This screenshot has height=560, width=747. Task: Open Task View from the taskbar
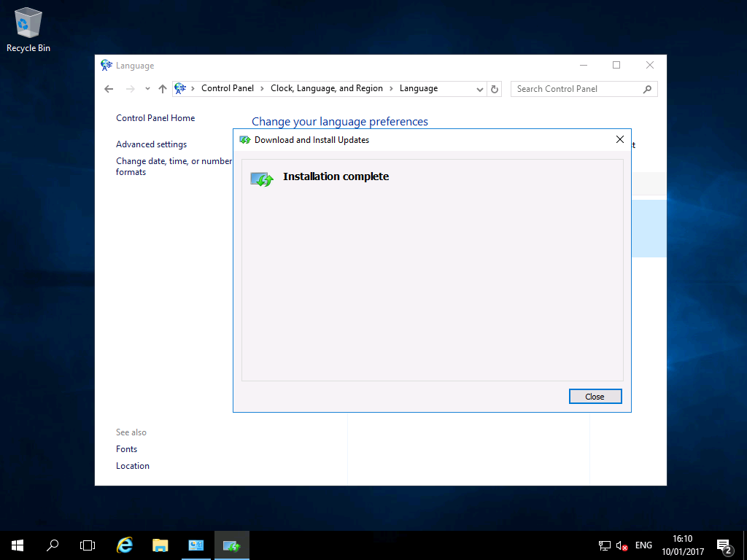(x=88, y=545)
